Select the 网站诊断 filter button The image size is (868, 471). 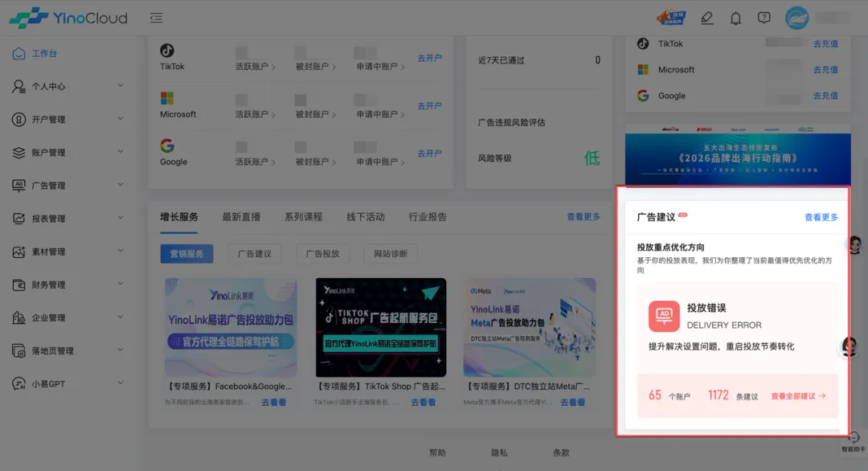pos(391,253)
